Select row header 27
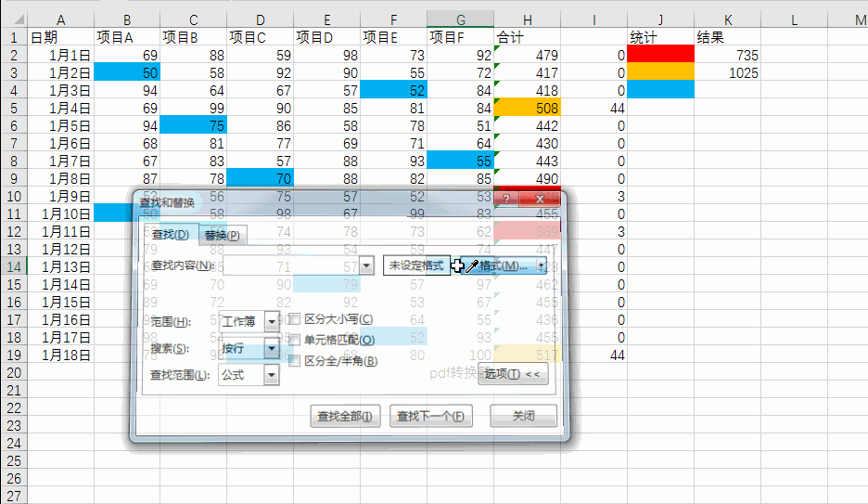Viewport: 868px width, 504px height. click(x=14, y=496)
